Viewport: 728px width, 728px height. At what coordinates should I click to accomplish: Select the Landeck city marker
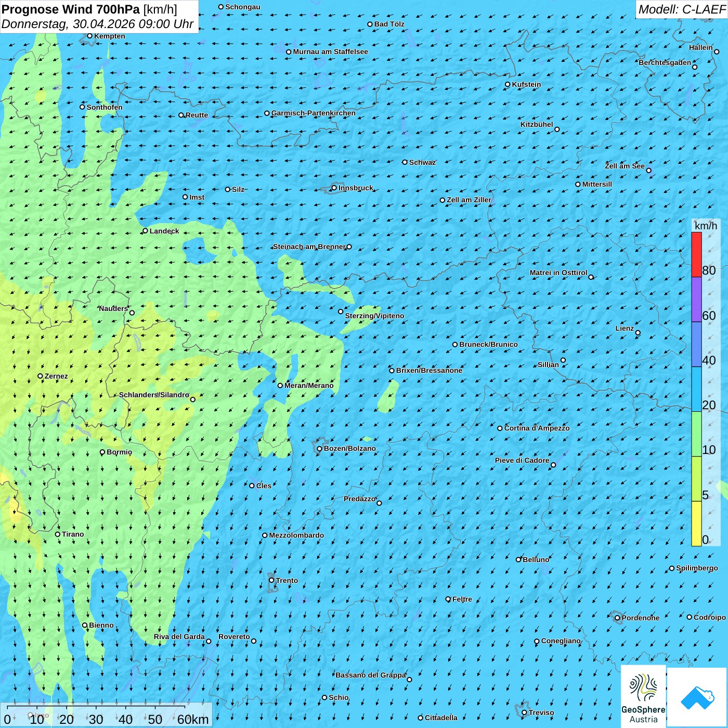tap(146, 231)
